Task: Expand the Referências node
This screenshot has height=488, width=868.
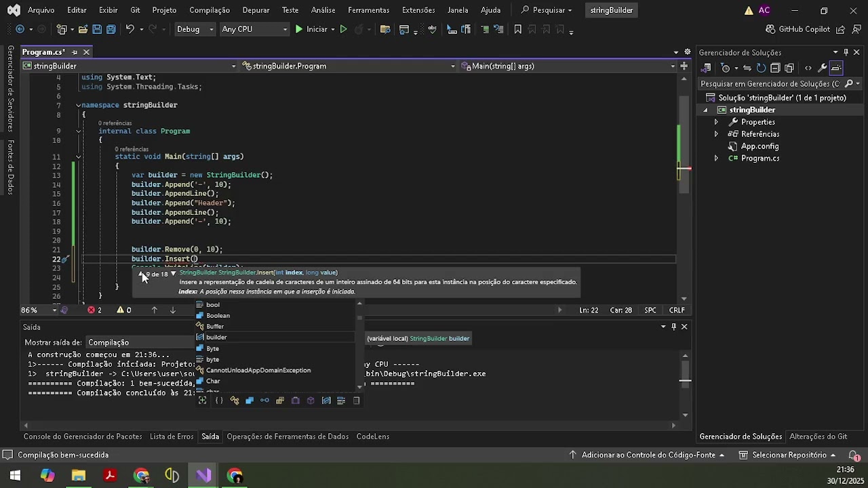Action: click(x=716, y=134)
